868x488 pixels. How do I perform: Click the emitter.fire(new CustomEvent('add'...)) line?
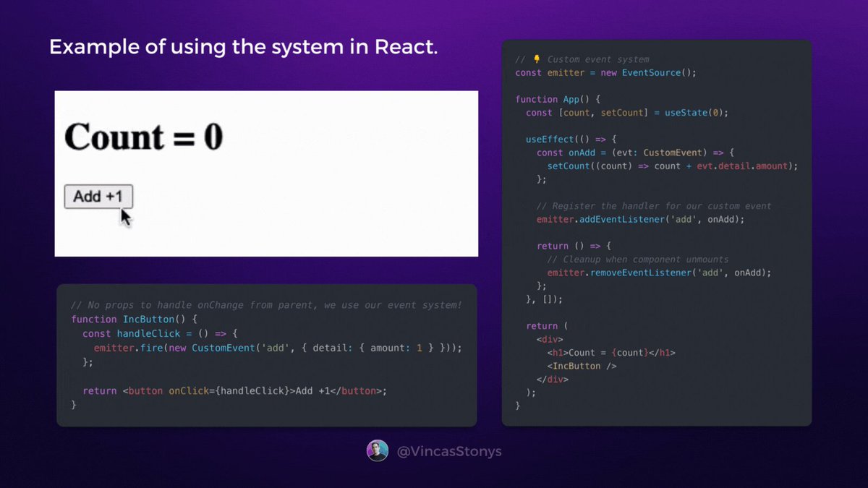[x=278, y=348]
